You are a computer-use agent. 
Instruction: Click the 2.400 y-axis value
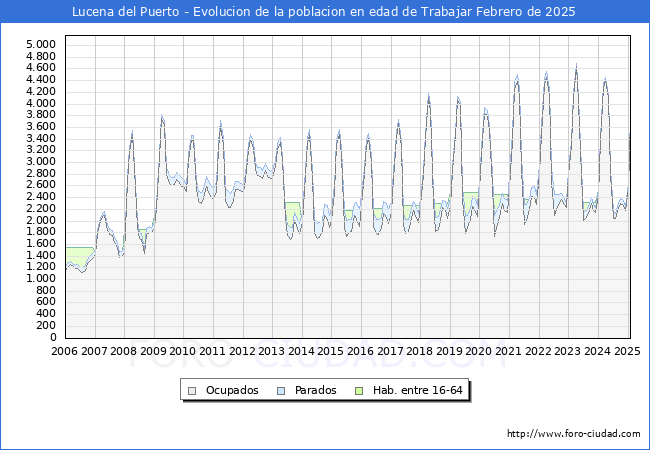pos(41,197)
